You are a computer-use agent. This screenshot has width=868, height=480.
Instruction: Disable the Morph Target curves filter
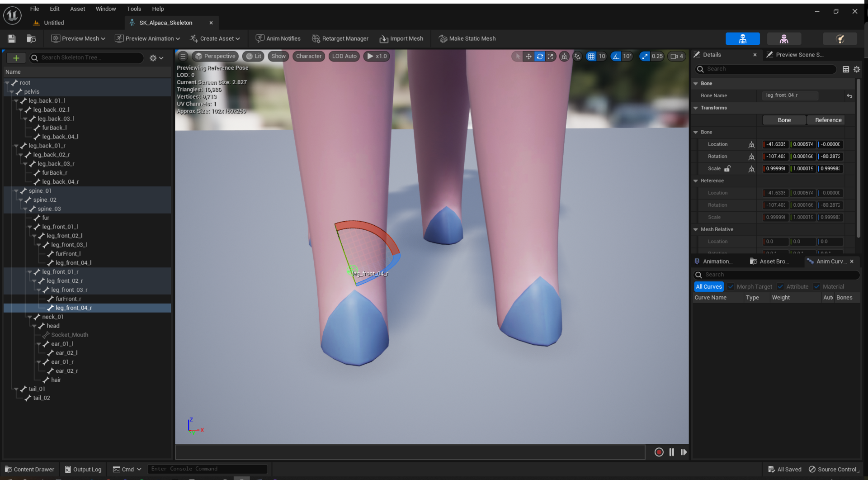click(730, 286)
